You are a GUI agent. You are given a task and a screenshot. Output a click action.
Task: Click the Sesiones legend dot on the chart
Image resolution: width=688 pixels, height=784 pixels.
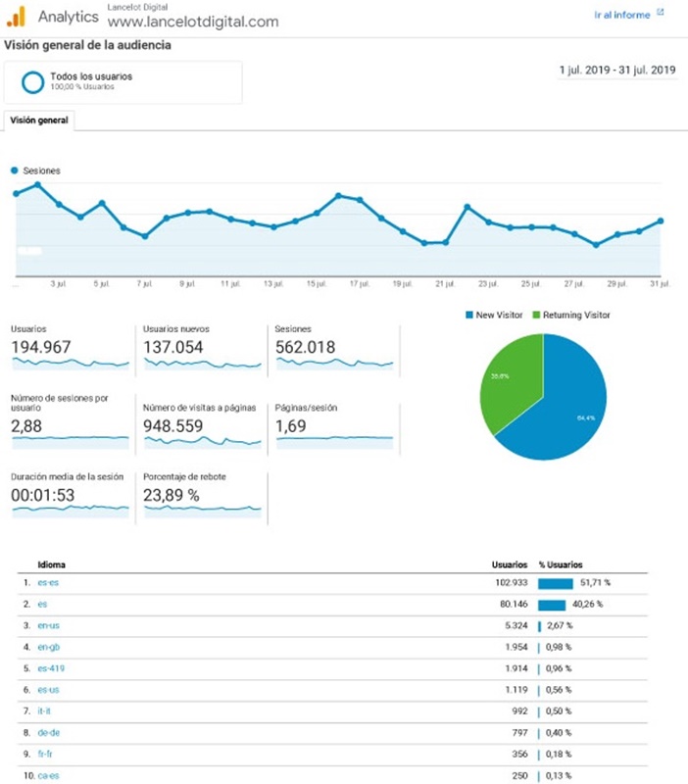tap(15, 171)
